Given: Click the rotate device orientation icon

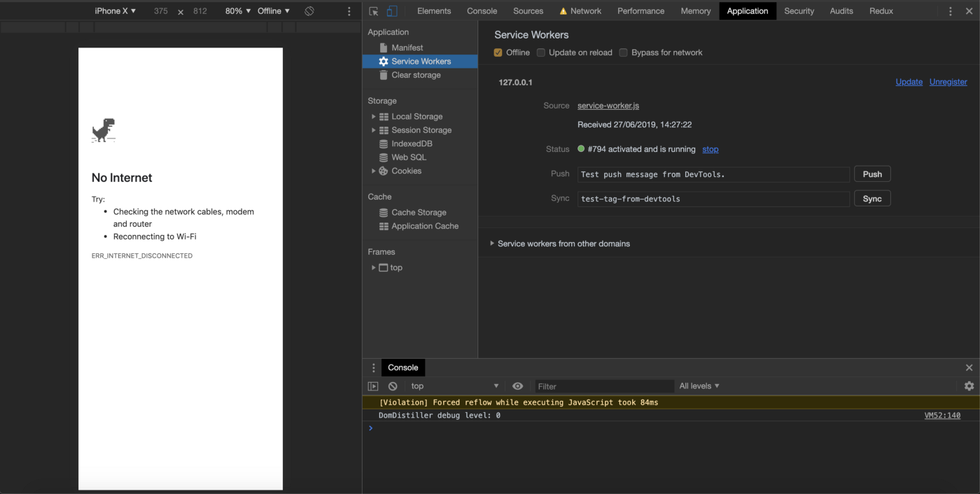Looking at the screenshot, I should point(309,11).
